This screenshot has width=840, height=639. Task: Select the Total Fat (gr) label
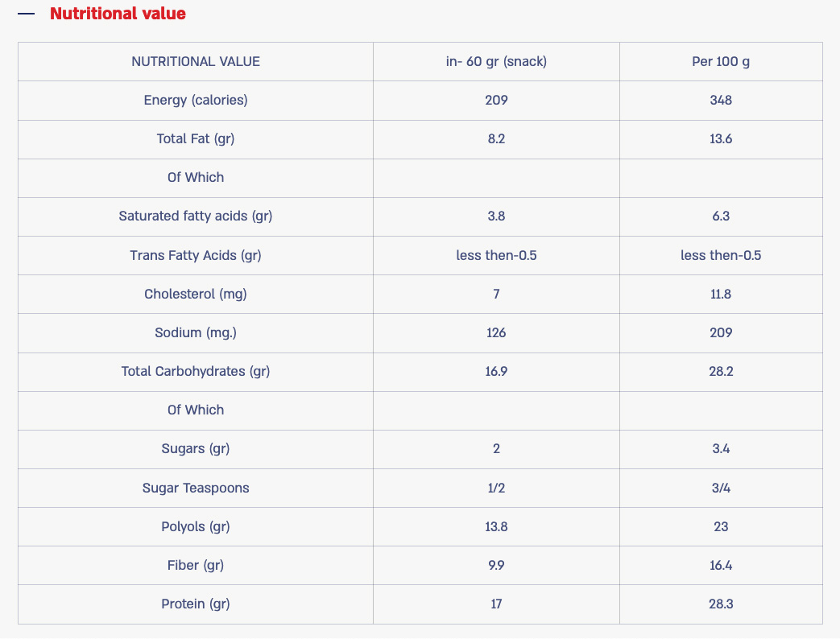tap(196, 138)
